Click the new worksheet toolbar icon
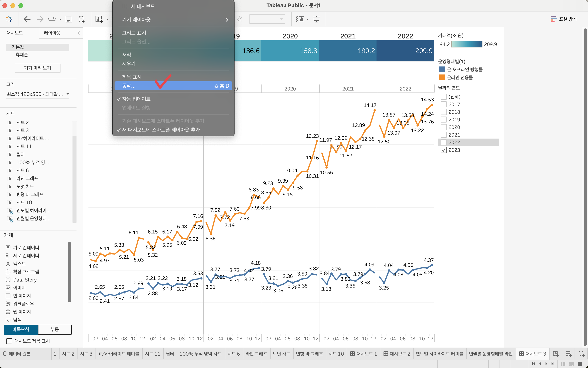 [x=99, y=19]
